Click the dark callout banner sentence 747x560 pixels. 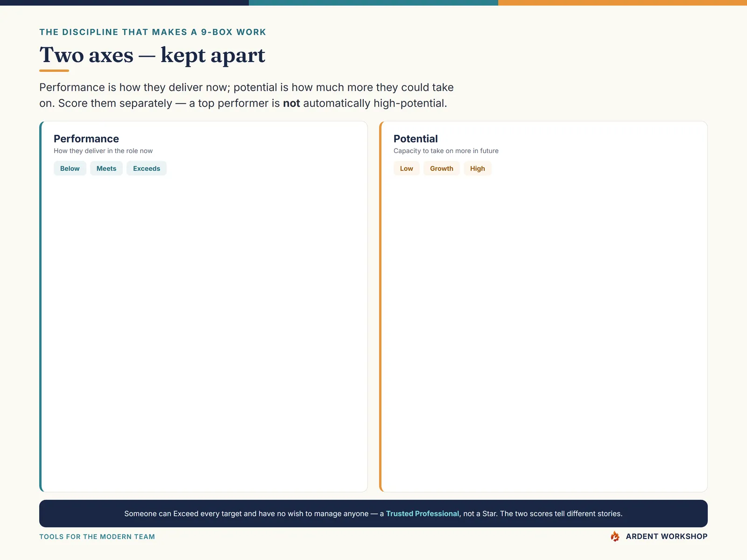373,513
